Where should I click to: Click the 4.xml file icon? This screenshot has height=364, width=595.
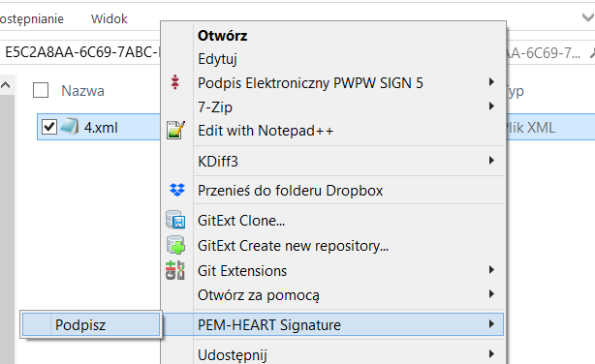pyautogui.click(x=70, y=126)
